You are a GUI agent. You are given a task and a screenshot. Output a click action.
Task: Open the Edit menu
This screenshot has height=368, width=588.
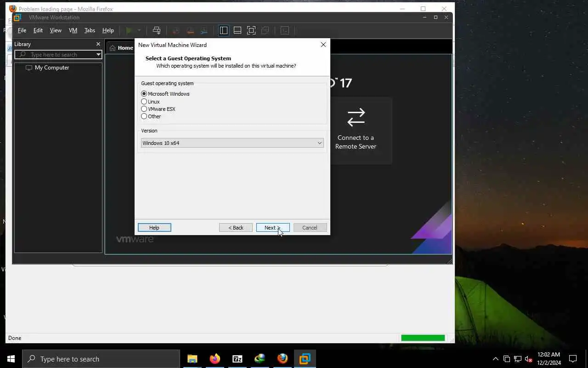[38, 30]
